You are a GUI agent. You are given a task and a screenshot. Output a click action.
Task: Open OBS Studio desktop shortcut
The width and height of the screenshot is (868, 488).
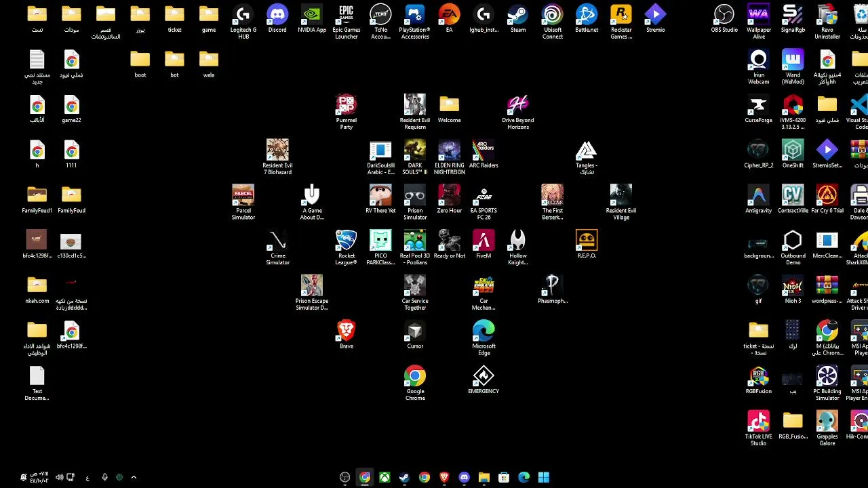click(724, 19)
